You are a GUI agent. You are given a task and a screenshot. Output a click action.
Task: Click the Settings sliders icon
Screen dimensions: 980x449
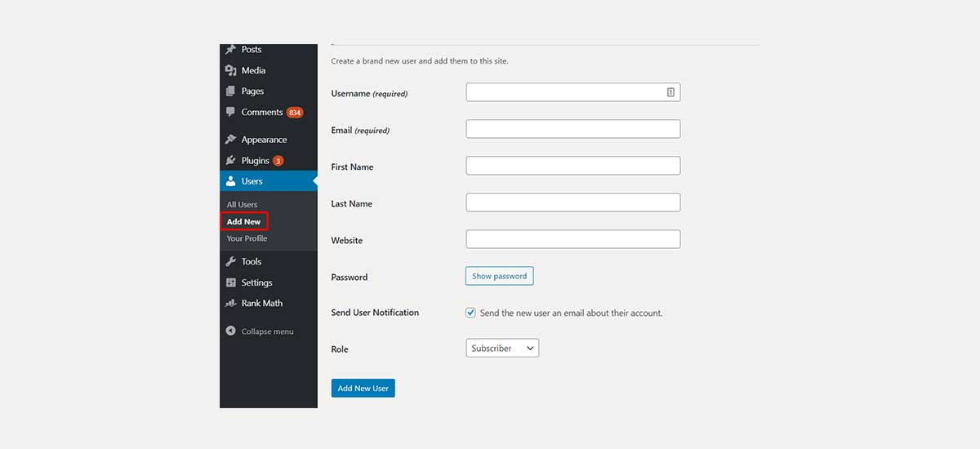tap(230, 282)
